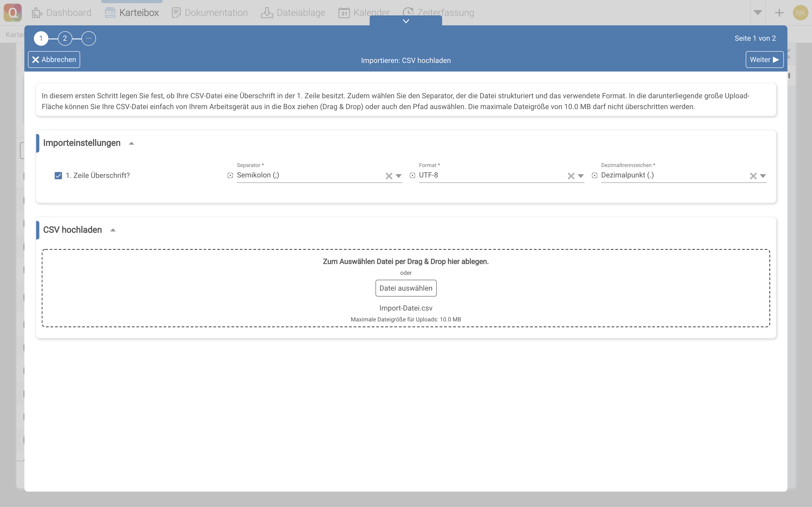812x507 pixels.
Task: Clear the Separator field with X icon
Action: click(x=389, y=176)
